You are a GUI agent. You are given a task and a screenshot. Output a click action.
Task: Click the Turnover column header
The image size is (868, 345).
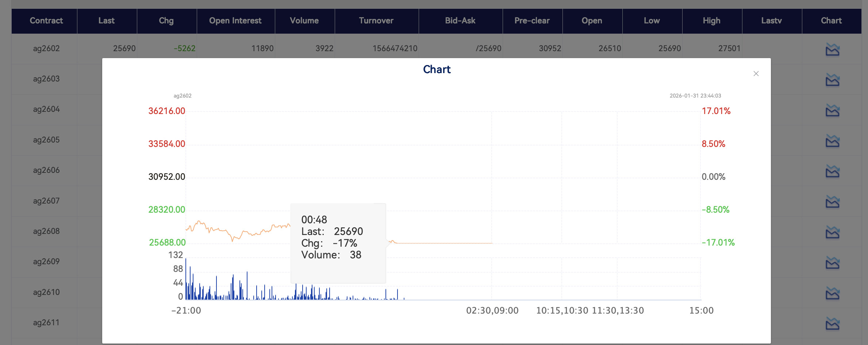376,21
